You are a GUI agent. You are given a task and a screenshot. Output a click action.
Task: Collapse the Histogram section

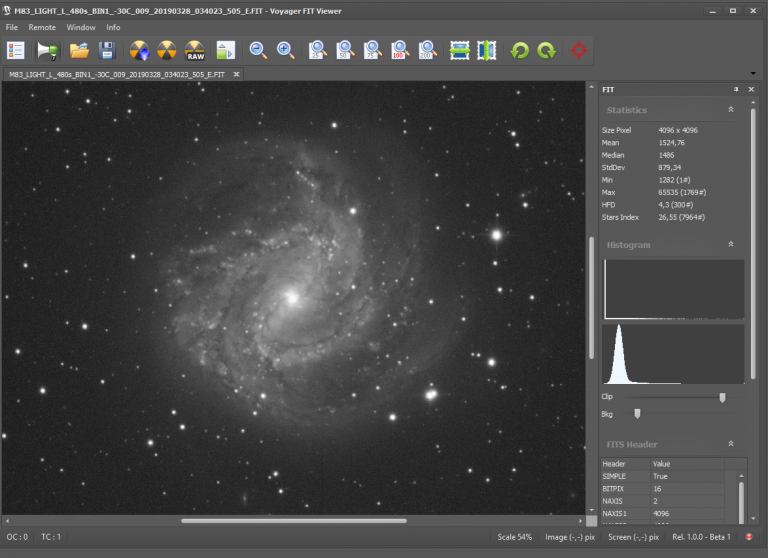730,244
